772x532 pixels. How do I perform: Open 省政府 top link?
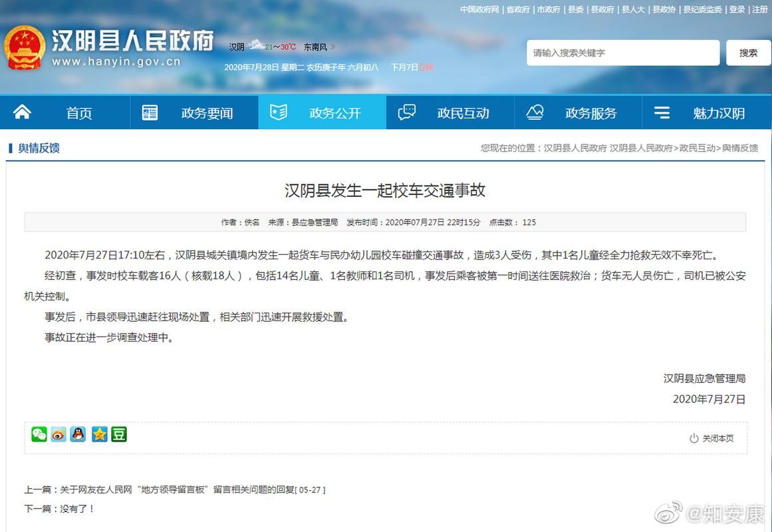(518, 9)
